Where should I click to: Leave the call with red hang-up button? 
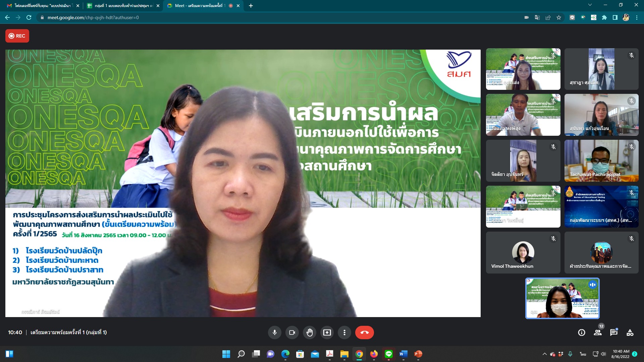[364, 333]
